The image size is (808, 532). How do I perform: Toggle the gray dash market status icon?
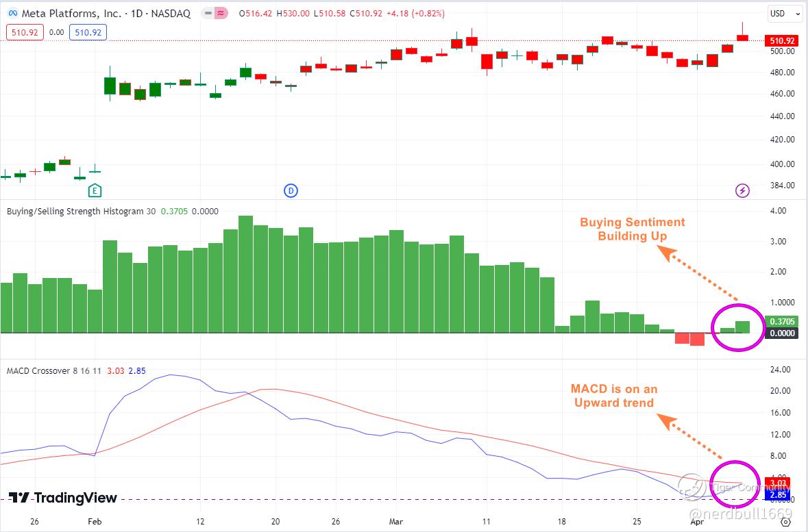[x=207, y=14]
